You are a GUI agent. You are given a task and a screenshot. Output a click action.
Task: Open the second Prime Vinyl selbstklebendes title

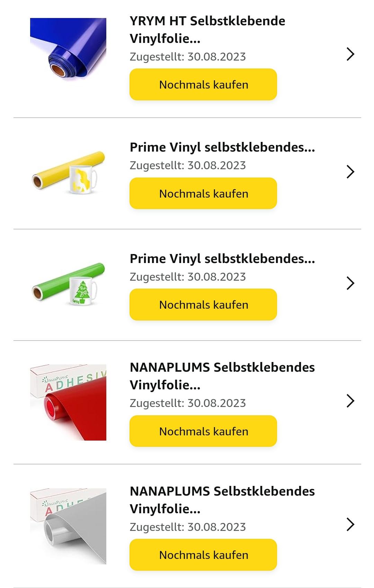pyautogui.click(x=222, y=259)
